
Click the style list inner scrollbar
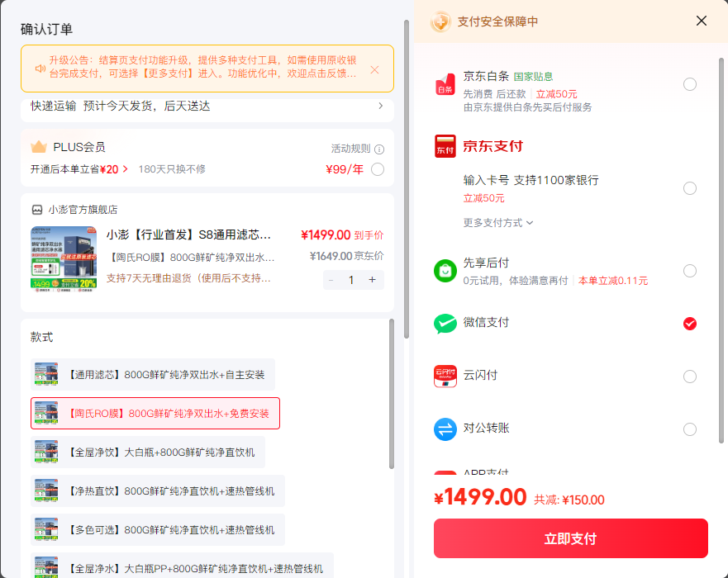(392, 393)
